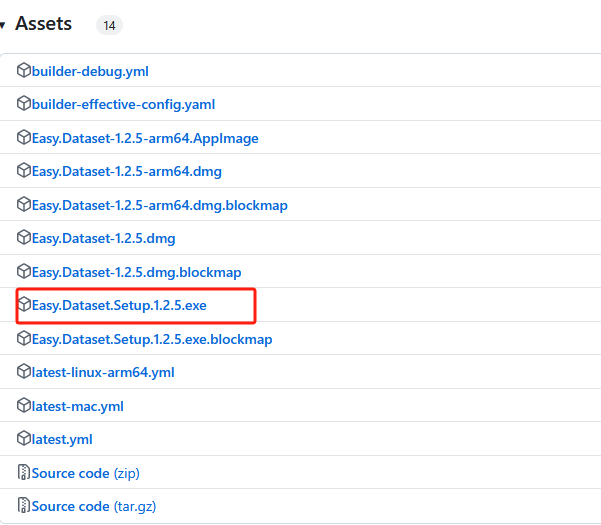Viewport: 601px width, 525px height.
Task: Click the package icon beside latest.yml
Action: pos(24,438)
